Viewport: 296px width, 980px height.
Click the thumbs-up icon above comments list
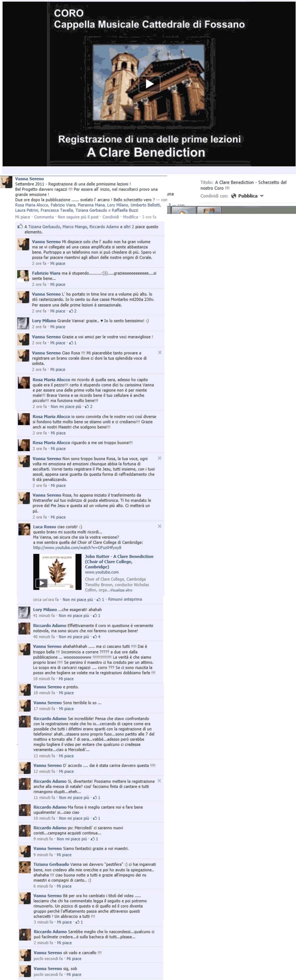click(x=20, y=226)
